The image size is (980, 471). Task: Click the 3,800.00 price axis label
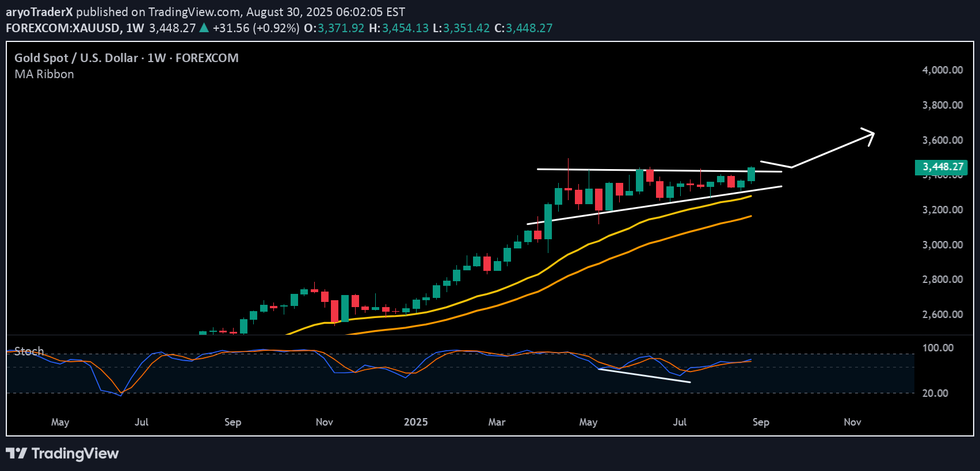coord(942,105)
